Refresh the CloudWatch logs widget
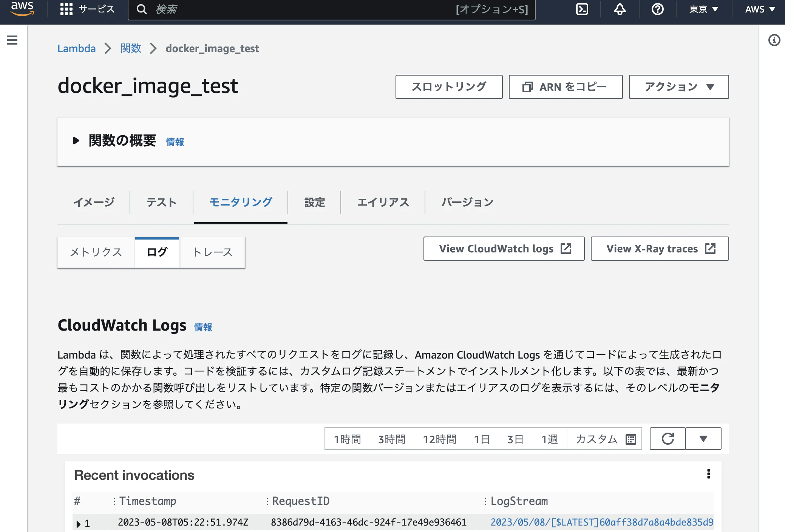785x532 pixels. pos(668,439)
